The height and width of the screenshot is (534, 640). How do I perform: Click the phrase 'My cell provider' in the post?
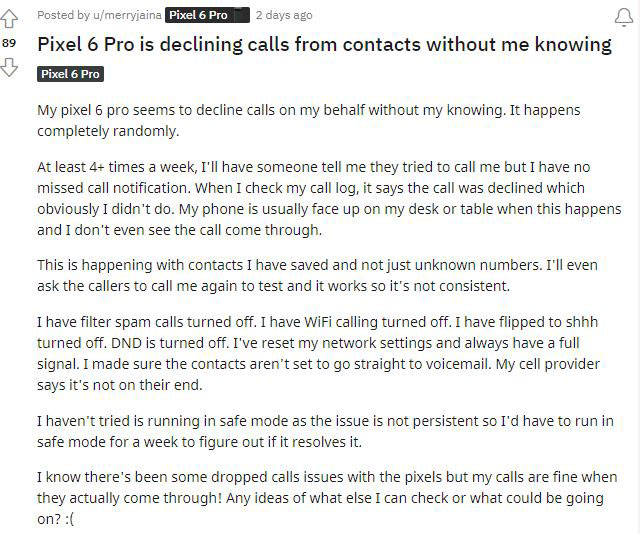pyautogui.click(x=547, y=364)
